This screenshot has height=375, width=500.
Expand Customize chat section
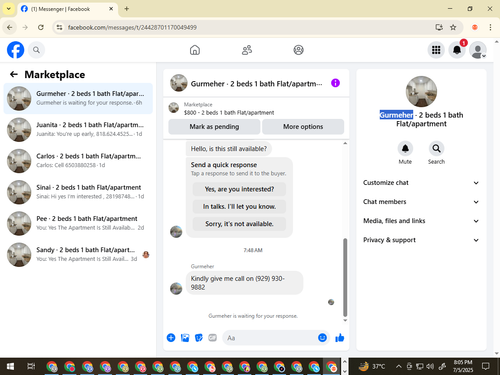[x=421, y=183]
